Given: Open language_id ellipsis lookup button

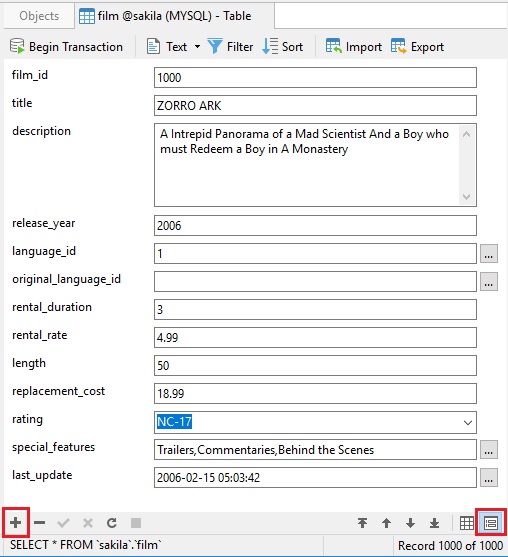Looking at the screenshot, I should click(x=489, y=254).
